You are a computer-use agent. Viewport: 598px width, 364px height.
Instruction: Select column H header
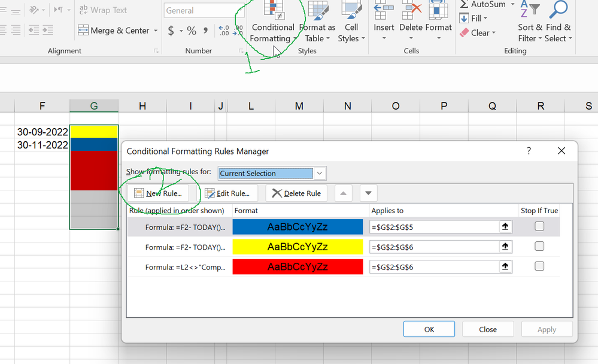tap(142, 106)
